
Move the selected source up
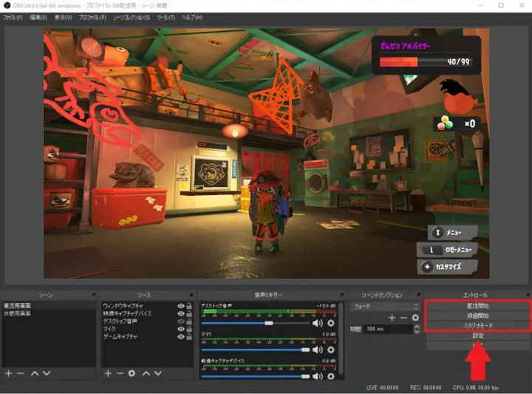(146, 373)
